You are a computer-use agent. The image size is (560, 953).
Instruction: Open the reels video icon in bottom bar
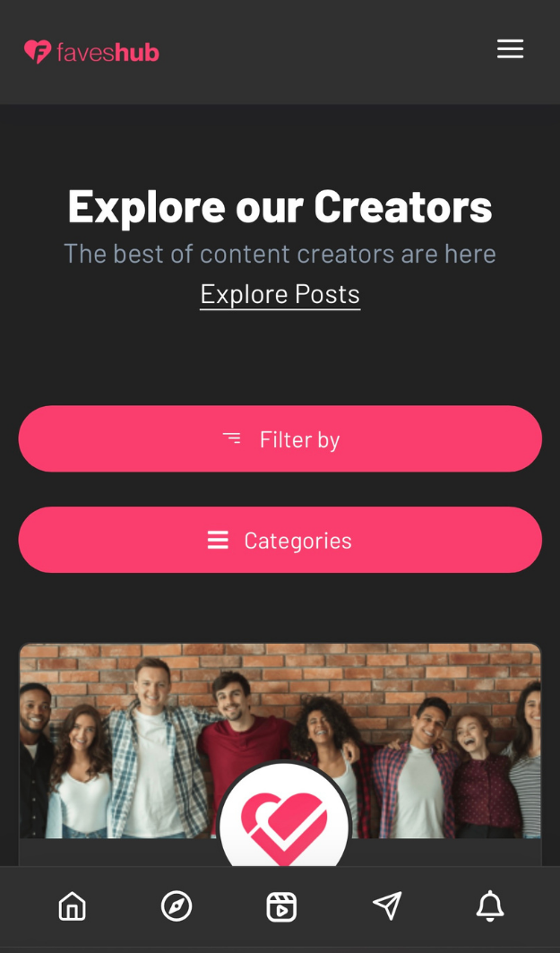click(281, 906)
